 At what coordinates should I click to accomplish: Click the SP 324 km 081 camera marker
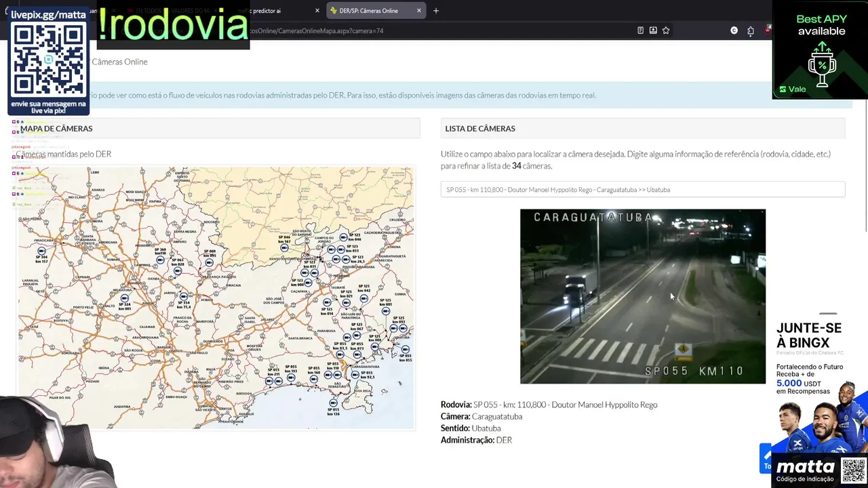(x=125, y=298)
